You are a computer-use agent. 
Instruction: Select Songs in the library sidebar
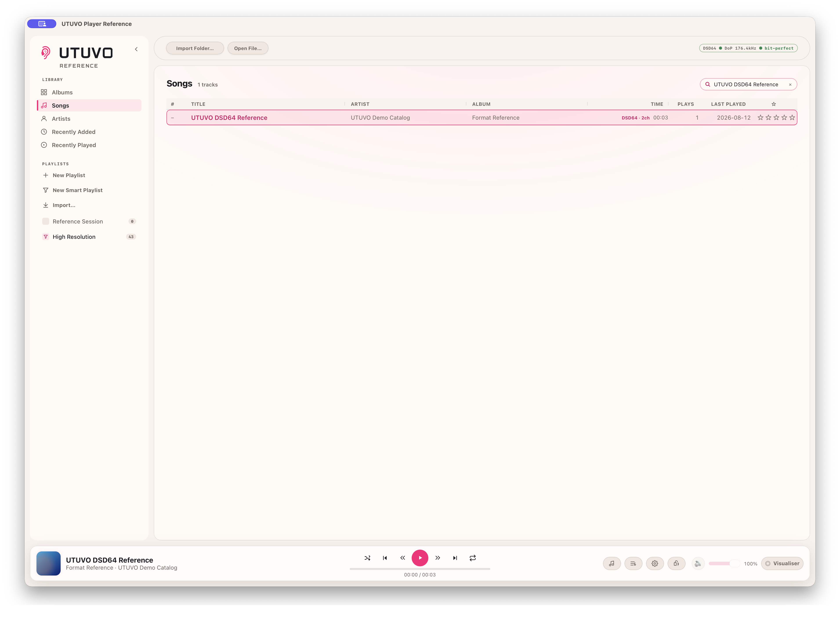pos(89,105)
